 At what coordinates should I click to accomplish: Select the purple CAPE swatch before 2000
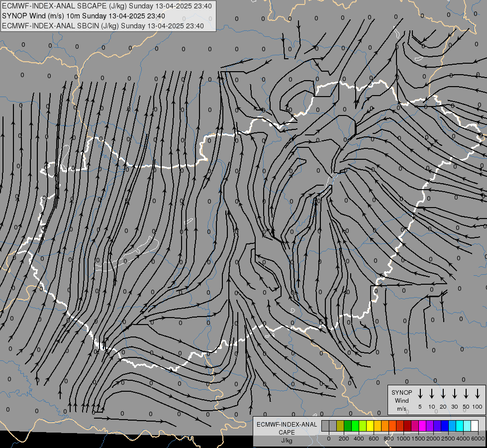430,426
